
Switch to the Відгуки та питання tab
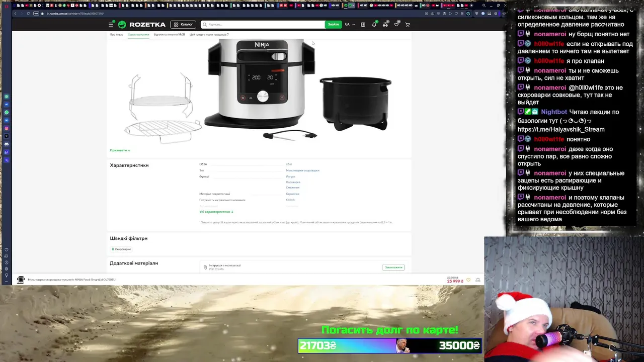coord(169,35)
